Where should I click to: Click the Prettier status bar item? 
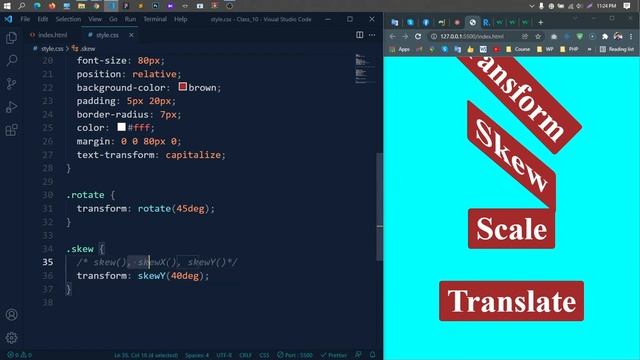[334, 355]
